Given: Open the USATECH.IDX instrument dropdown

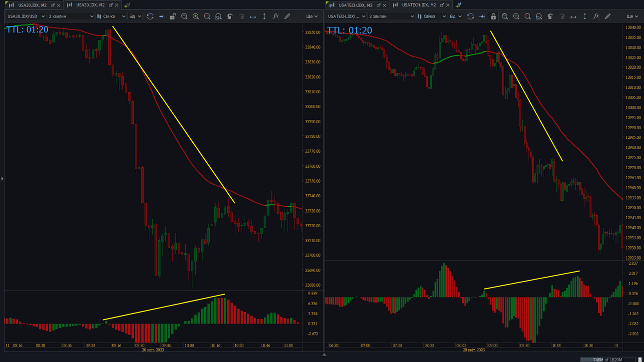Looking at the screenshot, I should point(346,16).
